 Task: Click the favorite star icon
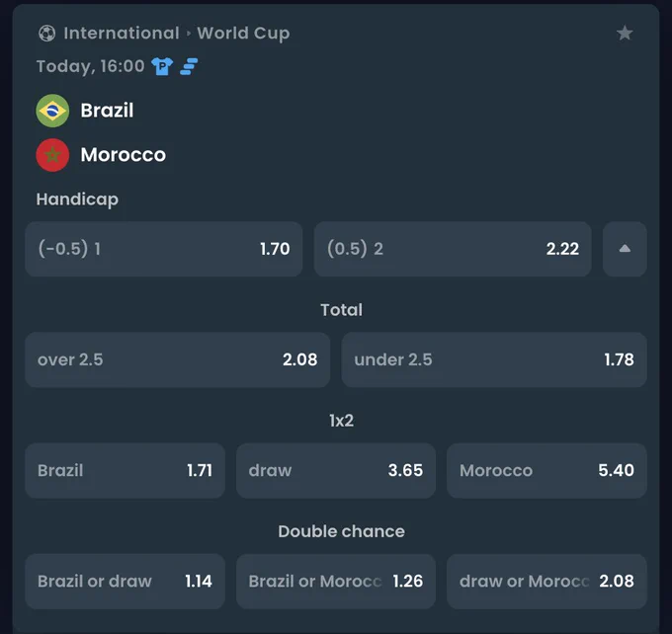click(x=625, y=33)
